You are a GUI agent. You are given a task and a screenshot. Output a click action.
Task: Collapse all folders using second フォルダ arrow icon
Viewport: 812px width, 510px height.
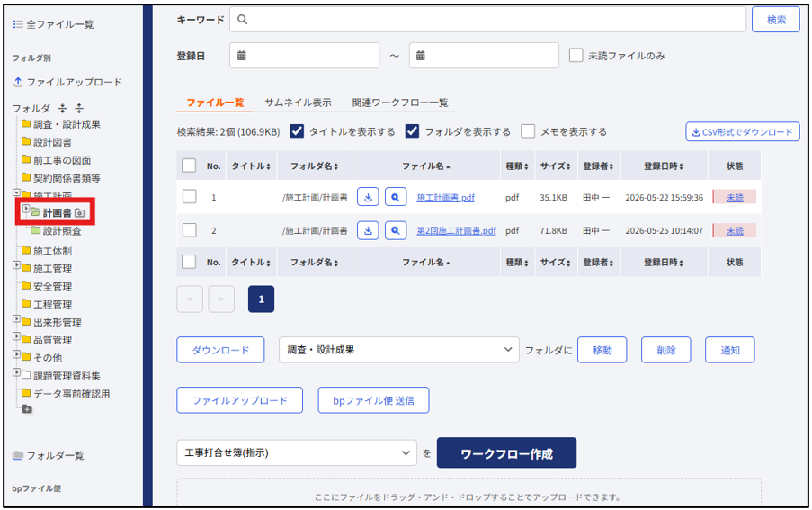(x=79, y=108)
